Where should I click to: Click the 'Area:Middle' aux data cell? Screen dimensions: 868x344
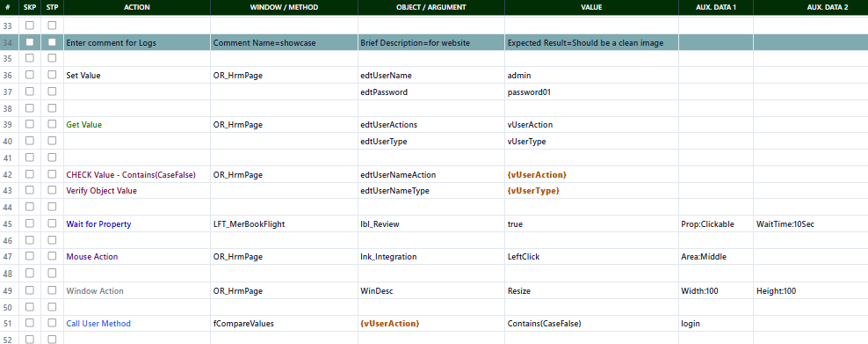click(716, 257)
